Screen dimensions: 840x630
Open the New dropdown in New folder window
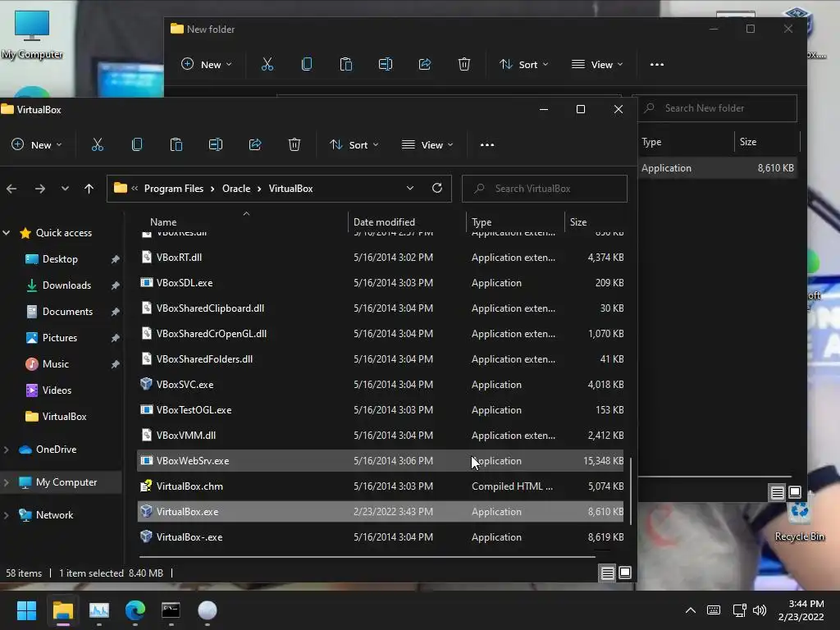tap(206, 64)
